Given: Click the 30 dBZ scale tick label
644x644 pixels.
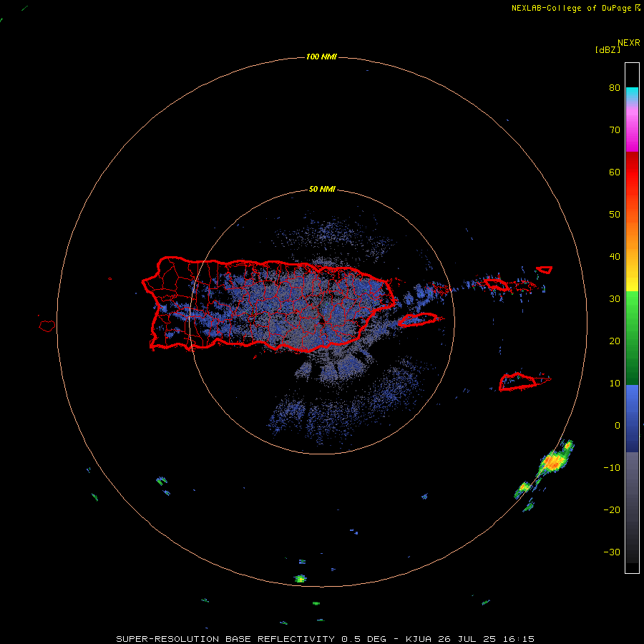Looking at the screenshot, I should pyautogui.click(x=615, y=298).
